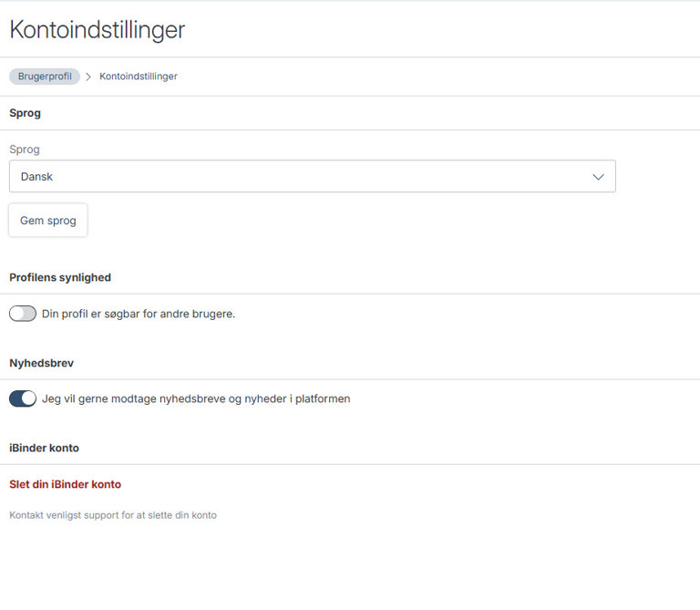Click the bold Sprog section heading
Screen dimensions: 700x610
tap(25, 113)
